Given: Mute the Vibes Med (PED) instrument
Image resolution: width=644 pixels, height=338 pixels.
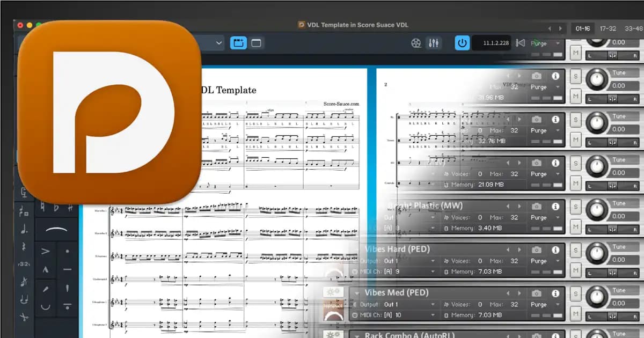Looking at the screenshot, I should pyautogui.click(x=576, y=313).
